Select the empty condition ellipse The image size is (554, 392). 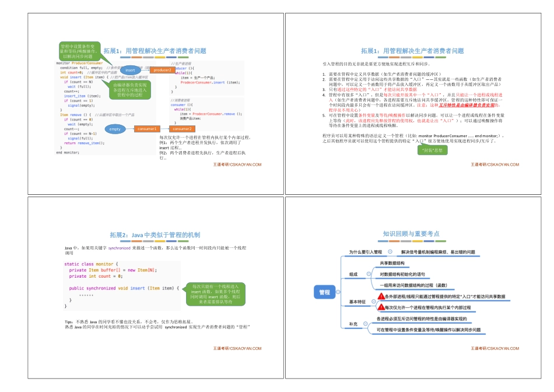(115, 129)
